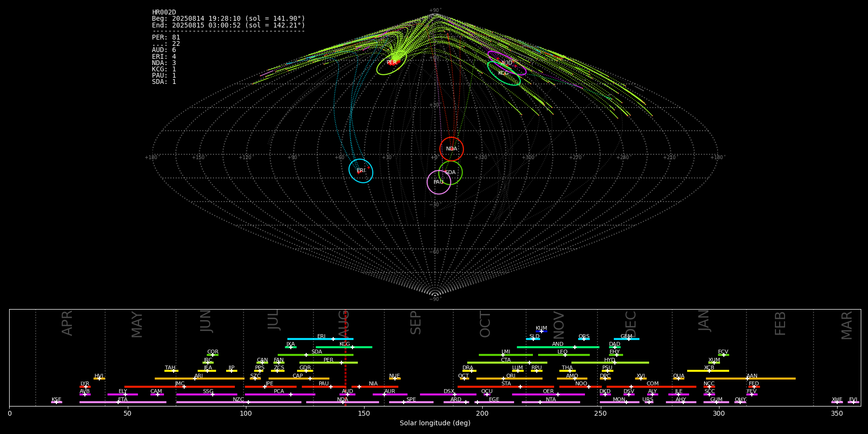Image resolution: width=868 pixels, height=434 pixels.
Task: Click the ARI shower bar in timeline
Action: pos(200,379)
